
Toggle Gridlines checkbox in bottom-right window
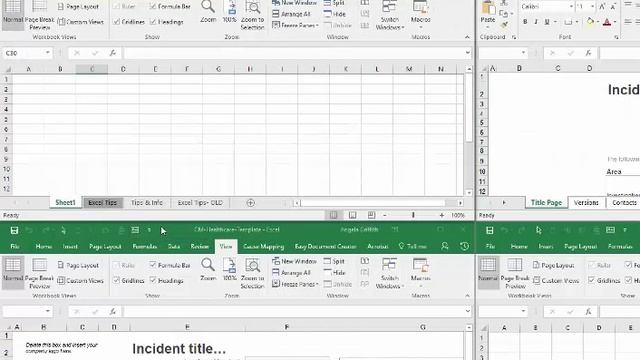point(591,280)
